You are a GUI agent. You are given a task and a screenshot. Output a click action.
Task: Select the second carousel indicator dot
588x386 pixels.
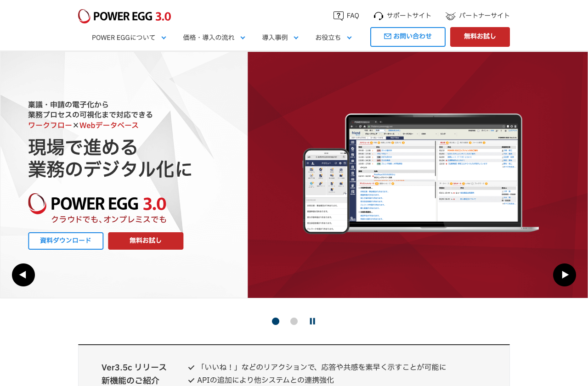[294, 321]
